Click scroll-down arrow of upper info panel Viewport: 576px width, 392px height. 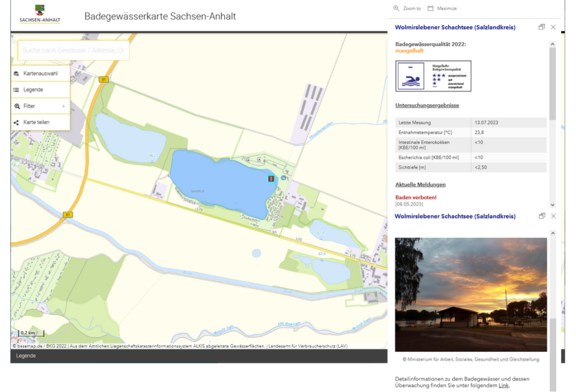(x=552, y=205)
